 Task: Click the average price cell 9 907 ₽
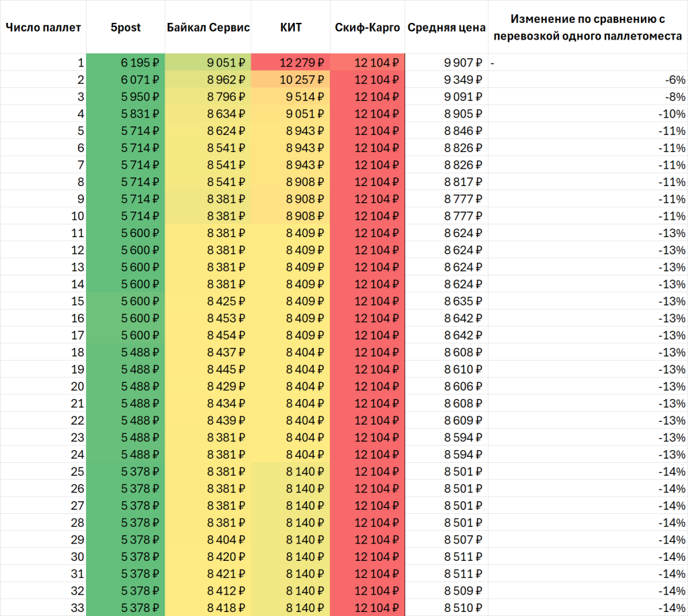[x=446, y=63]
